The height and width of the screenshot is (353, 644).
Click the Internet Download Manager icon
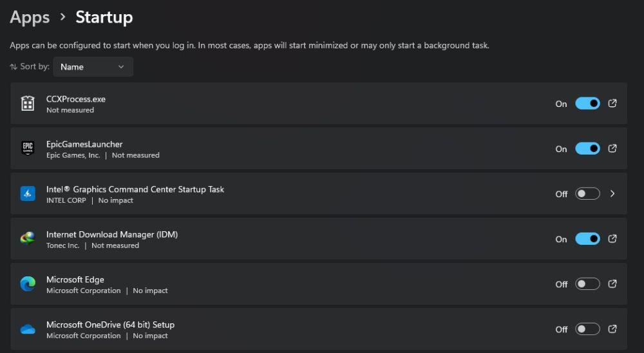28,238
